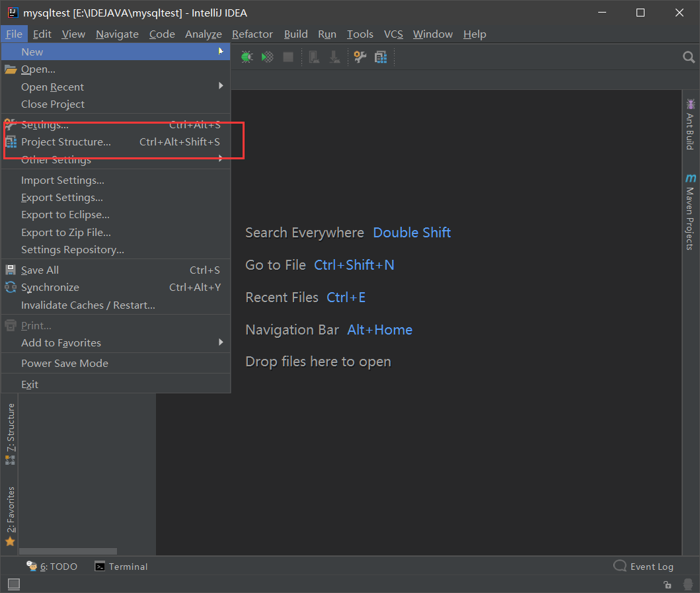Click the Search Everywhere magnifier icon
The width and height of the screenshot is (700, 593).
[x=689, y=57]
